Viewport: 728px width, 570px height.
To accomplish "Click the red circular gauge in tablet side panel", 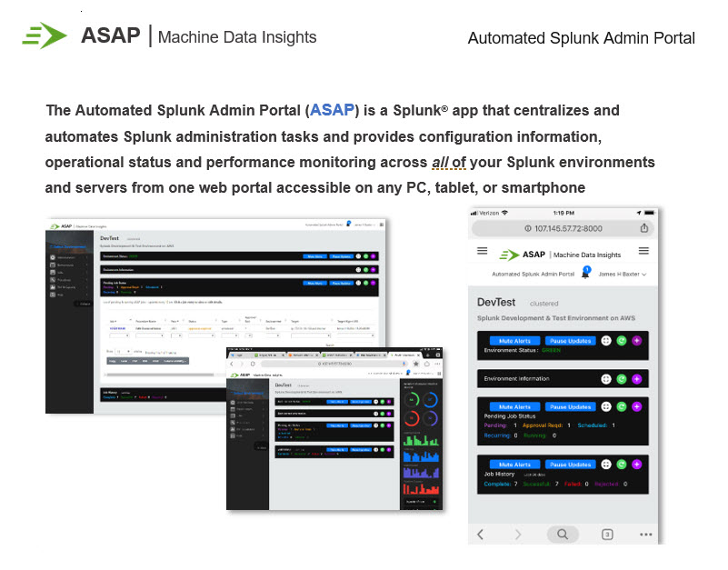I will pyautogui.click(x=412, y=418).
